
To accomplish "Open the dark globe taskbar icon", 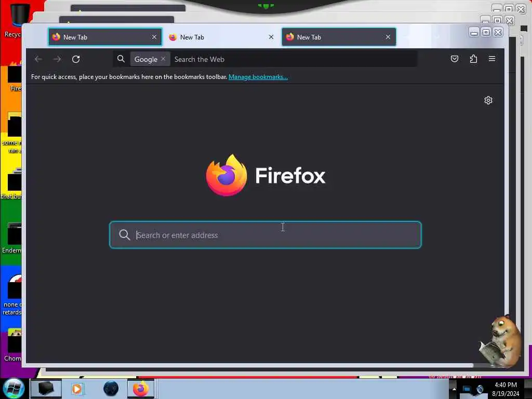I will click(x=111, y=389).
